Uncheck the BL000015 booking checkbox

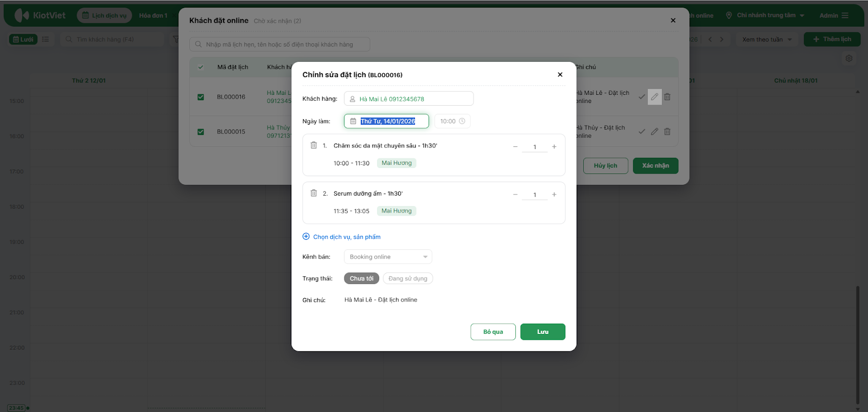[201, 132]
